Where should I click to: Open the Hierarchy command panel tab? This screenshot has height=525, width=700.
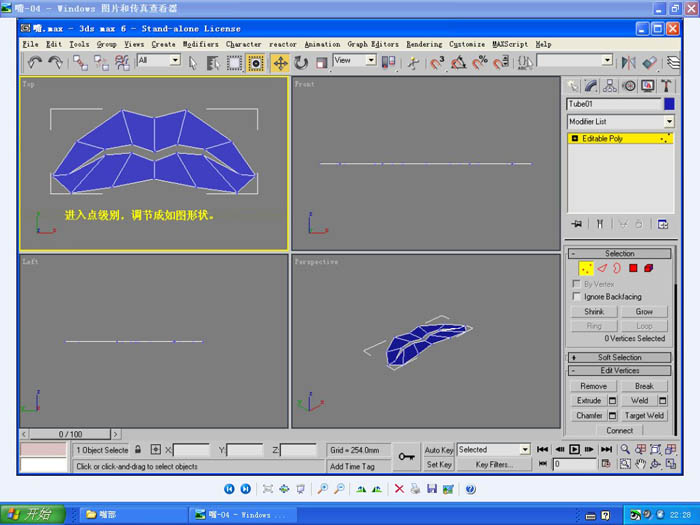610,87
